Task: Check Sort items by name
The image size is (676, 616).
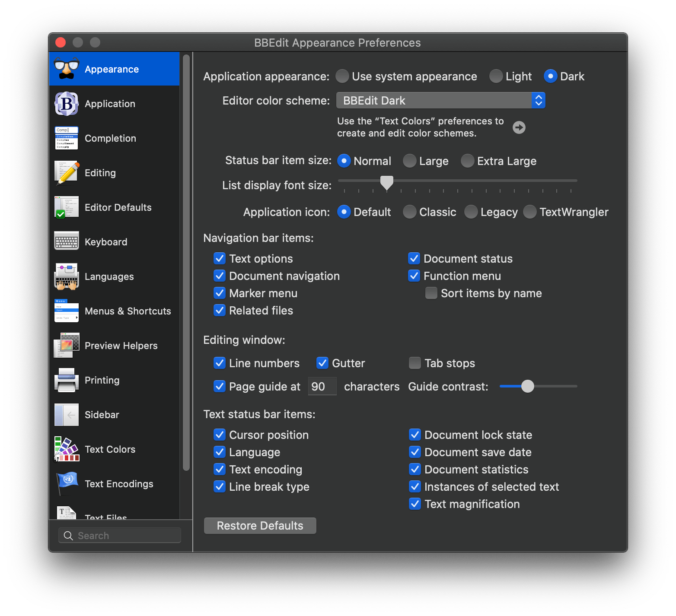Action: [x=431, y=293]
